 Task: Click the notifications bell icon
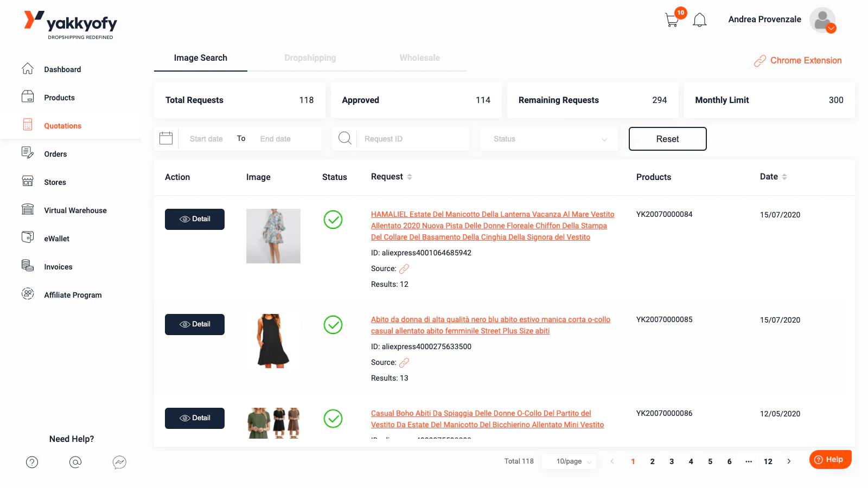tap(700, 20)
